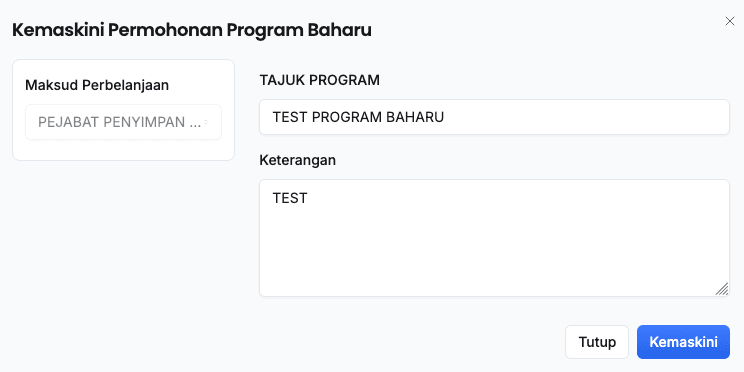
Task: Click the Kemaskini Permohonan Program Baharu heading
Action: pos(192,30)
